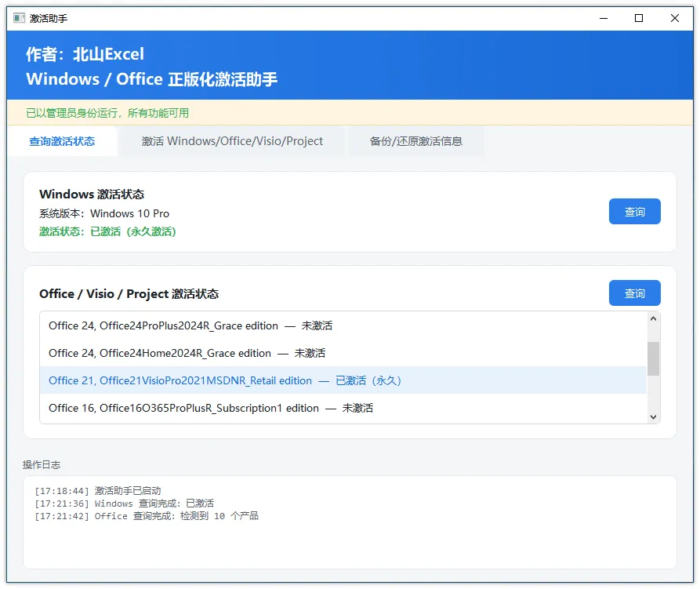The width and height of the screenshot is (700, 589).
Task: Select Office24ProPlus2024R_Grace edition row
Action: [343, 325]
